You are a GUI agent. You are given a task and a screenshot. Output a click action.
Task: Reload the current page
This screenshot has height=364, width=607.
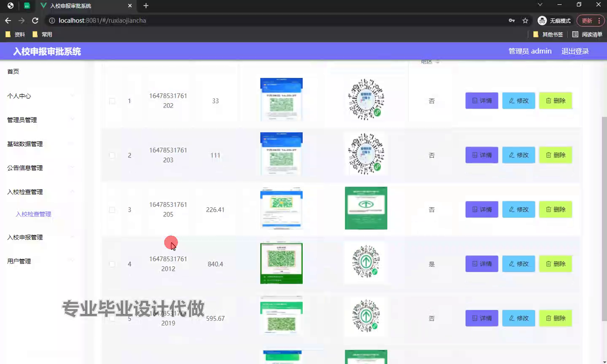click(35, 20)
